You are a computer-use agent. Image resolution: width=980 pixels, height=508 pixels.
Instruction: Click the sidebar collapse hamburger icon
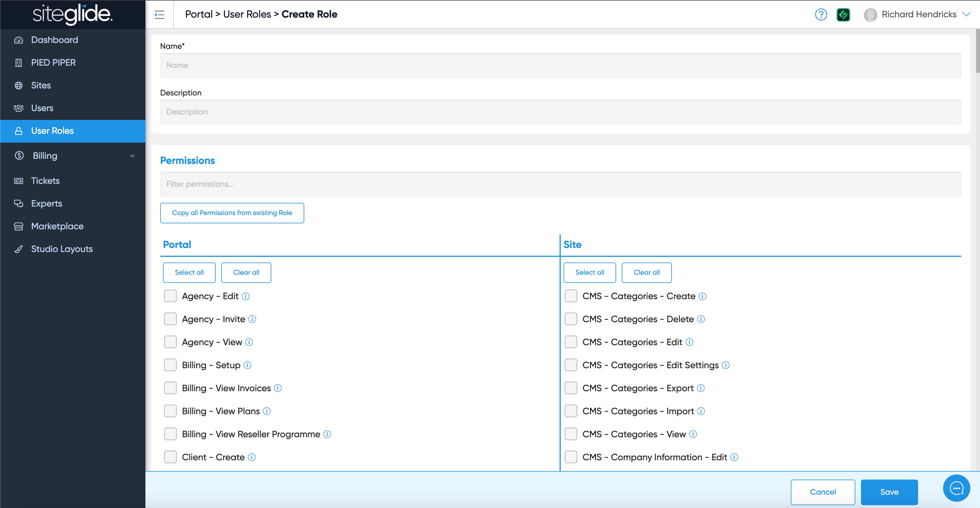pyautogui.click(x=159, y=14)
